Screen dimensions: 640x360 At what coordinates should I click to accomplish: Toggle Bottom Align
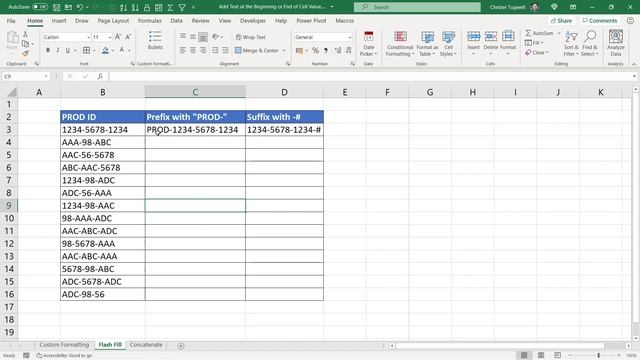click(x=203, y=37)
